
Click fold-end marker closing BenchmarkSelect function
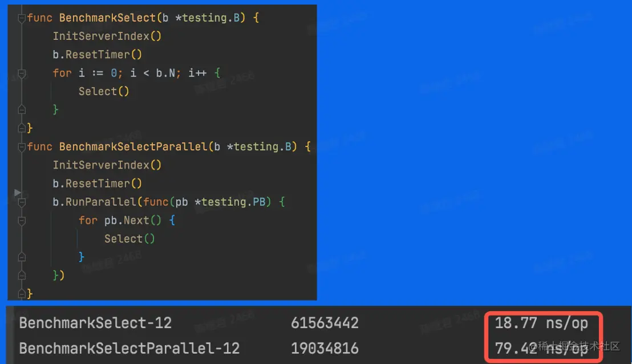click(22, 128)
